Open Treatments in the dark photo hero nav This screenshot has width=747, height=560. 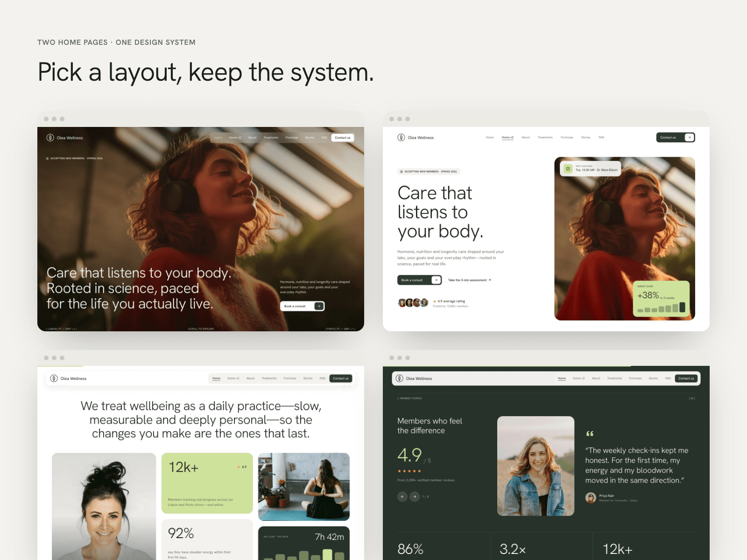pyautogui.click(x=271, y=138)
